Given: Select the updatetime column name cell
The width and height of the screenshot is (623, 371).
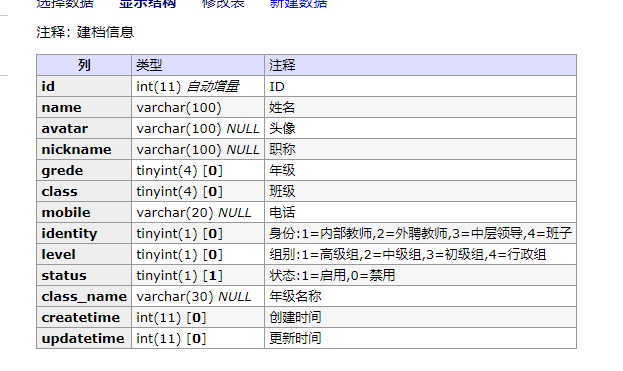Looking at the screenshot, I should [x=84, y=338].
